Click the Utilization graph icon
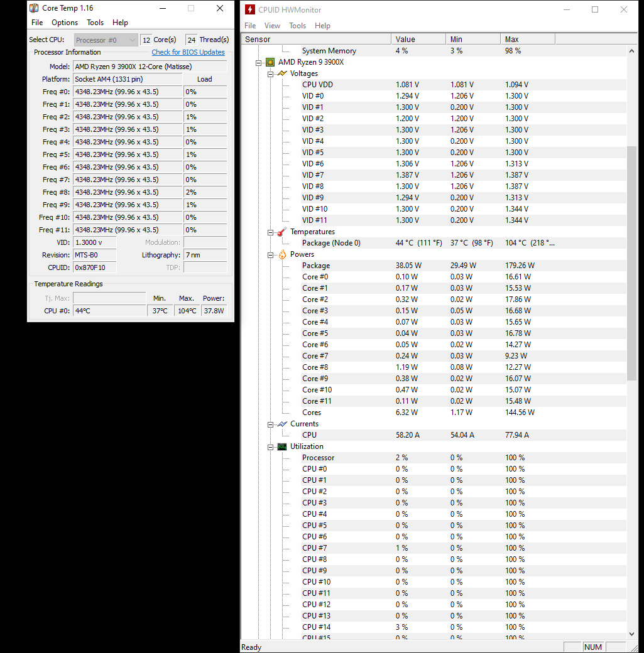The image size is (644, 653). pos(282,446)
